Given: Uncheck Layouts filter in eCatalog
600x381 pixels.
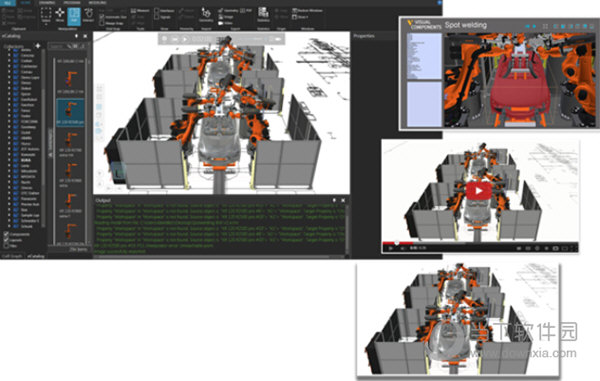Looking at the screenshot, I should click(6, 240).
